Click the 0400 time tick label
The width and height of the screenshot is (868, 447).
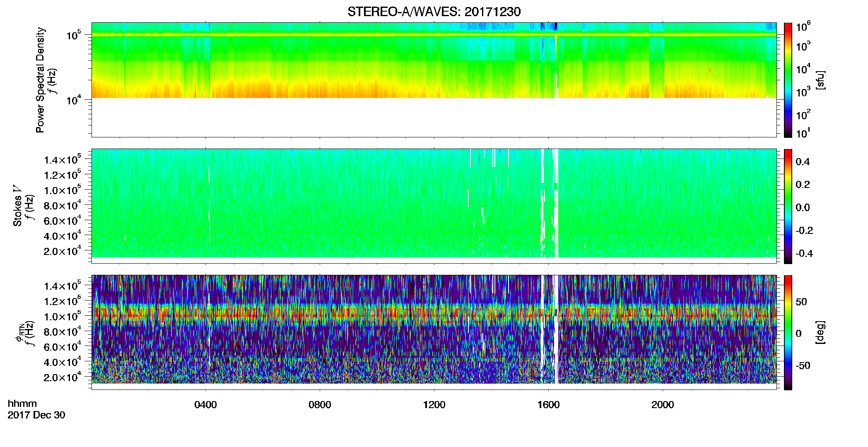(x=205, y=405)
